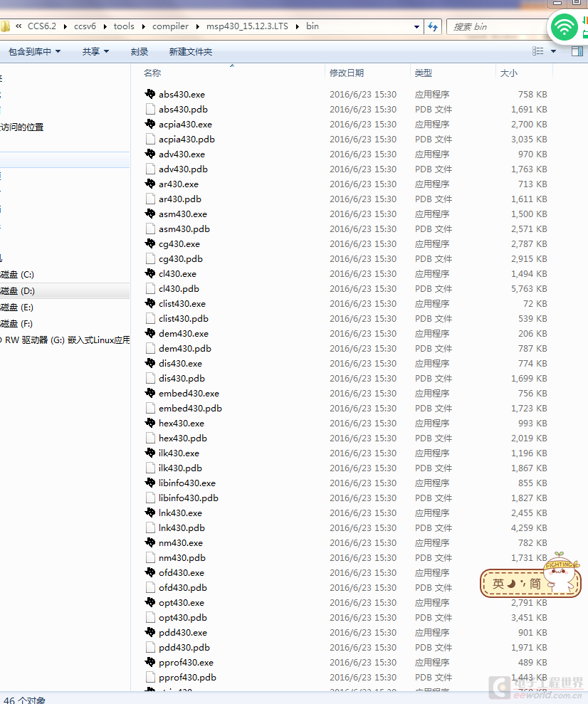Select the file named opt430.pdb
The image size is (588, 704).
point(183,618)
